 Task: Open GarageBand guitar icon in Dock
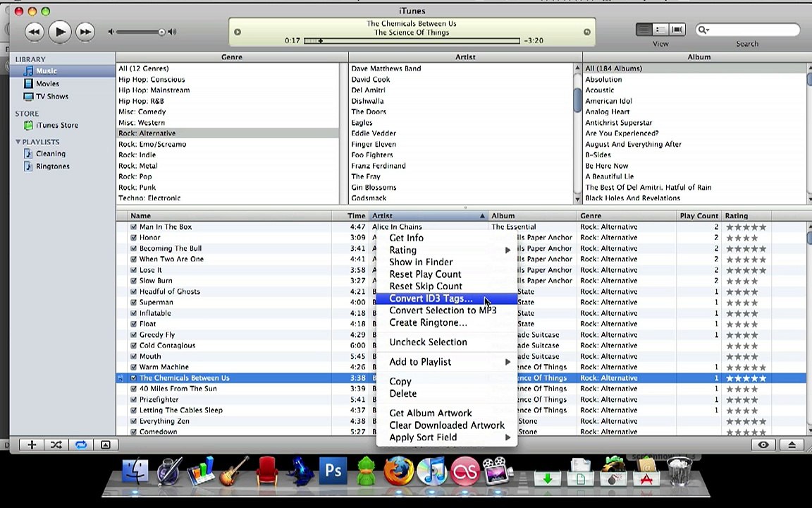tap(234, 471)
